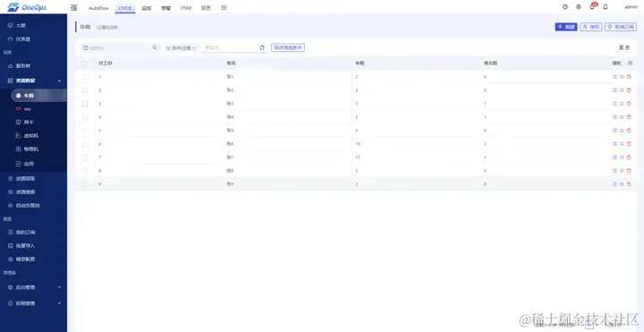Tick the checkbox for employee ID 7
The image size is (644, 332).
[85, 157]
